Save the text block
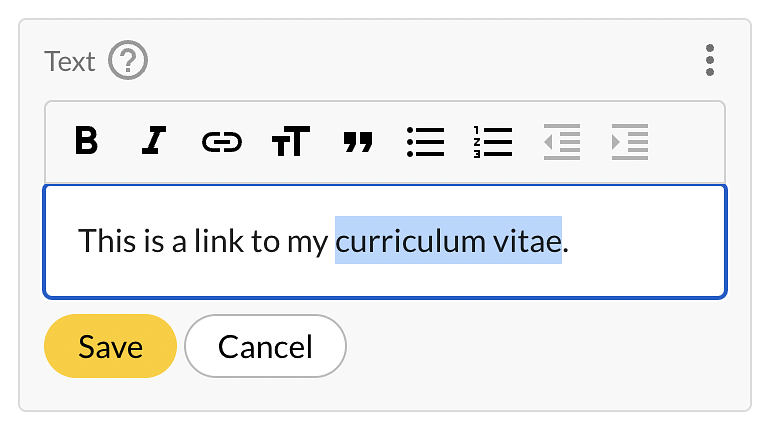The image size is (772, 430). tap(110, 347)
